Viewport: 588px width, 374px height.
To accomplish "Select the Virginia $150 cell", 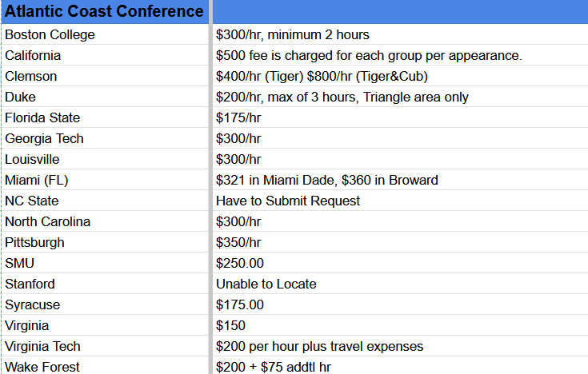I will click(400, 325).
